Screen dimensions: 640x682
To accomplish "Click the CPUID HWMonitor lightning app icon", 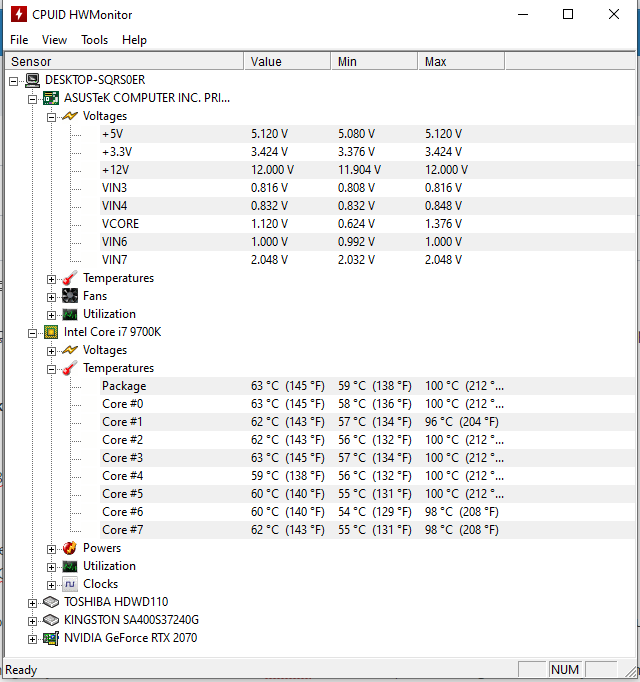I will [18, 14].
